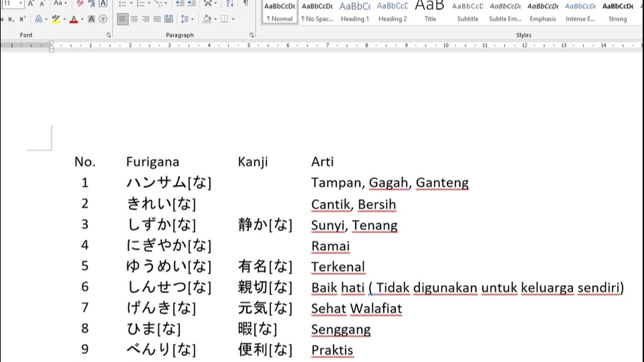Toggle Align Left button
Image resolution: width=644 pixels, height=362 pixels.
tap(122, 19)
